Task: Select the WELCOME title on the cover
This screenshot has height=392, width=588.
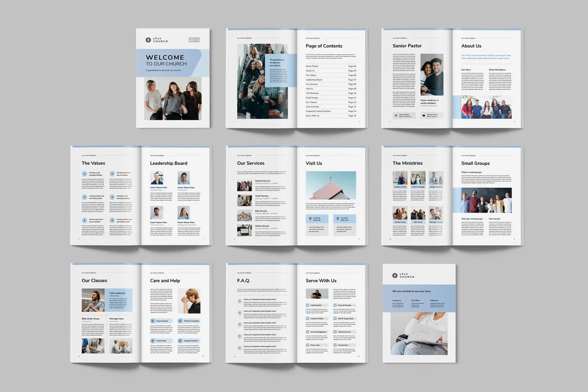Action: pyautogui.click(x=165, y=57)
